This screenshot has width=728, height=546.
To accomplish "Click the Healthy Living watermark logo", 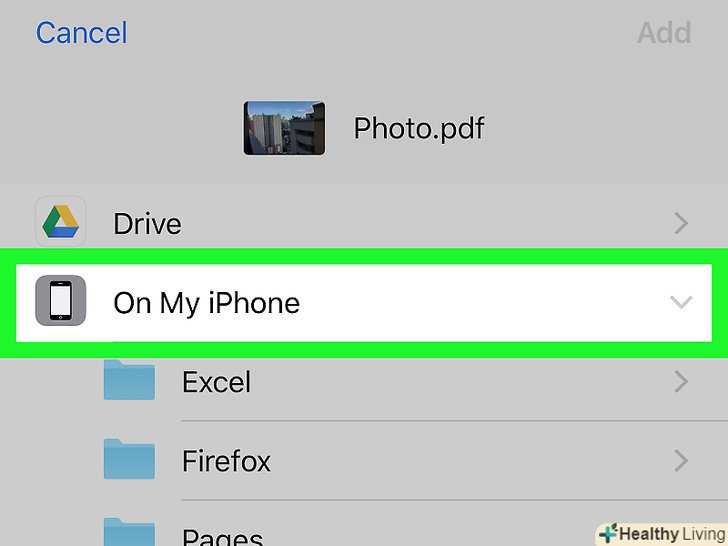I will [x=608, y=533].
